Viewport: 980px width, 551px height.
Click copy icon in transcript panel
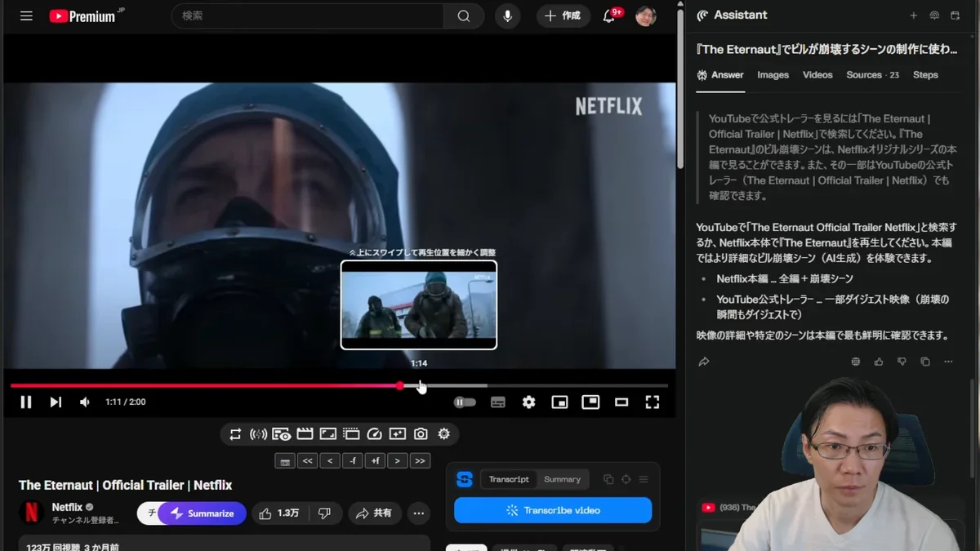[x=608, y=479]
